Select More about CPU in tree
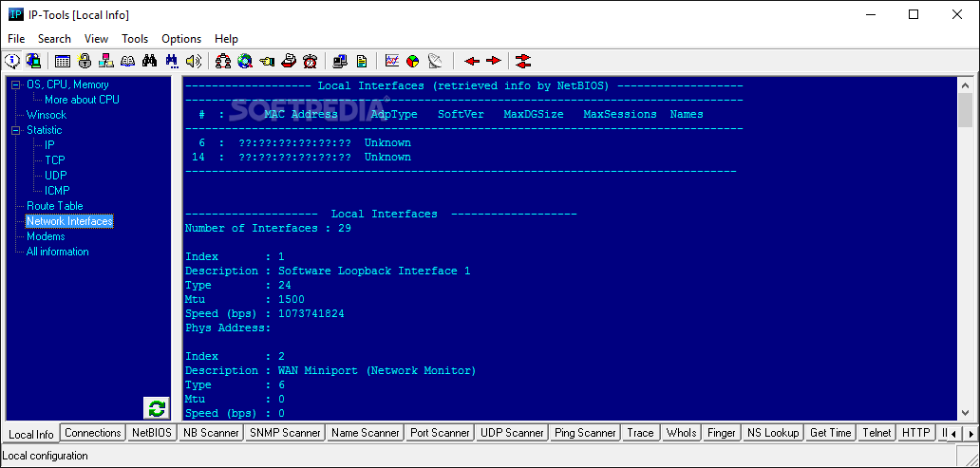 (x=82, y=100)
